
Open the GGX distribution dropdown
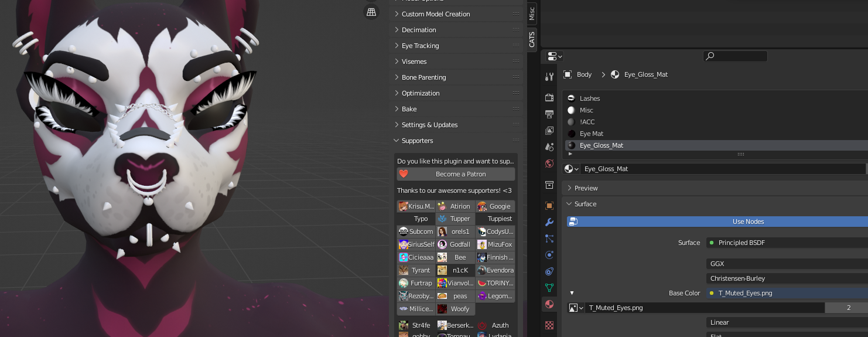[x=787, y=264]
